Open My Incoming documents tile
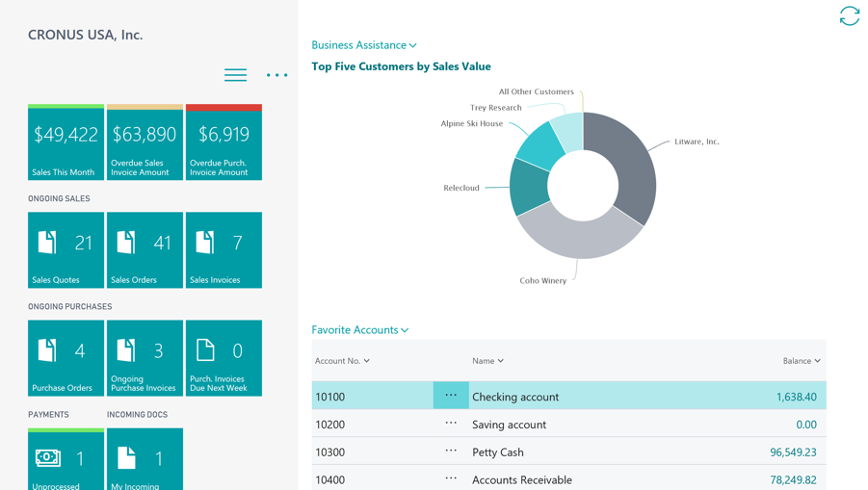Viewport: 868px width, 490px height. (x=145, y=459)
